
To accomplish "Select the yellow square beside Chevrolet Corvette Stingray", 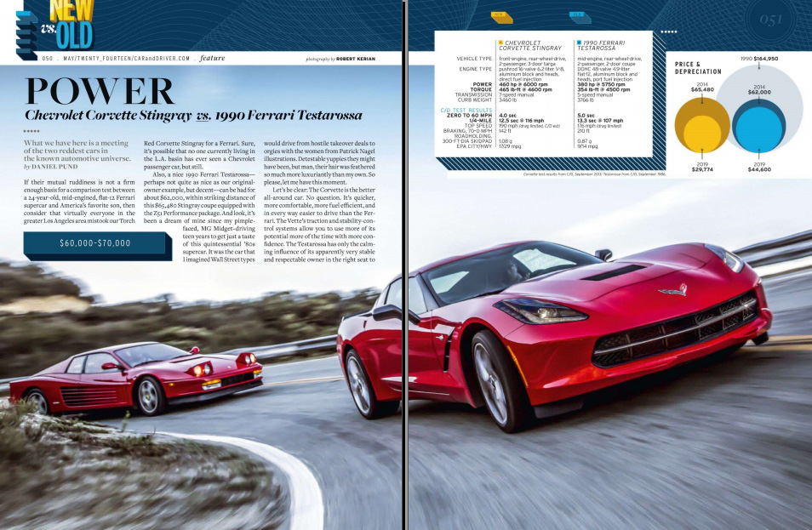I will 500,43.
